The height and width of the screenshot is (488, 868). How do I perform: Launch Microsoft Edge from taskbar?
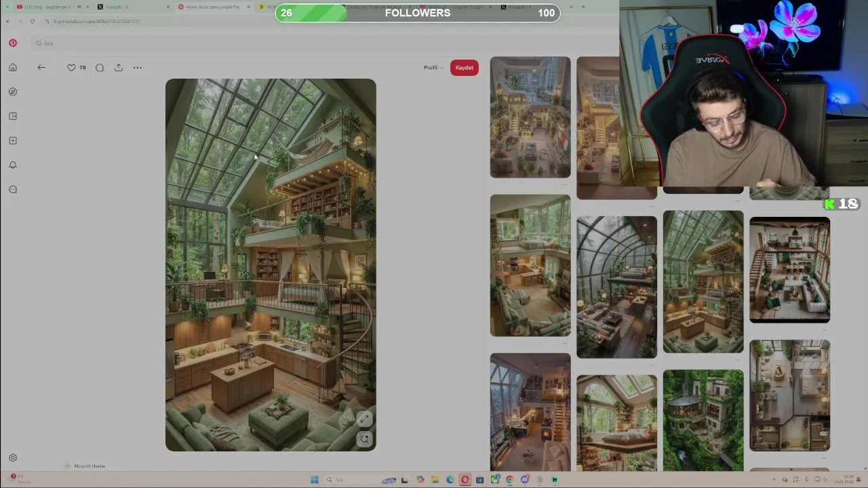[450, 479]
